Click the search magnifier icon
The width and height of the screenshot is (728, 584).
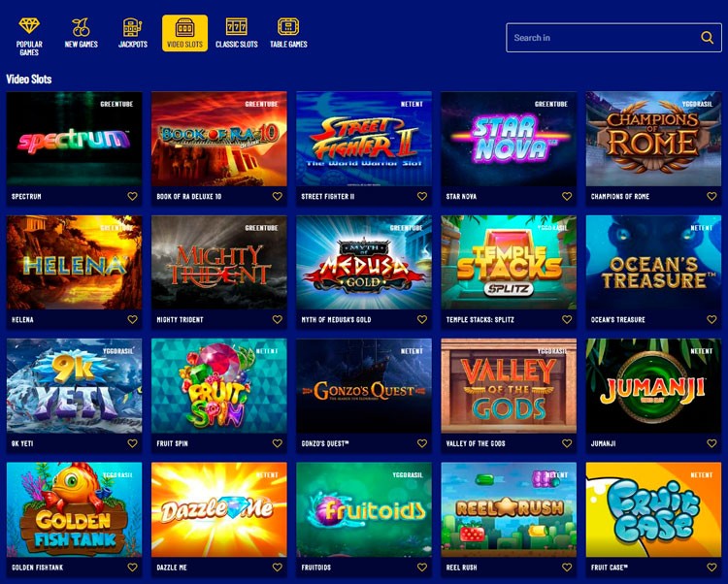(x=707, y=38)
